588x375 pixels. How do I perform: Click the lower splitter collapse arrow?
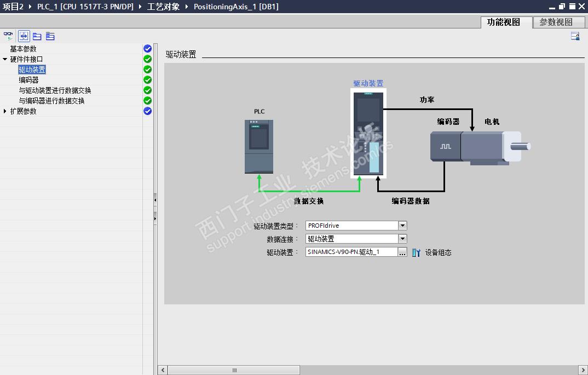point(155,218)
